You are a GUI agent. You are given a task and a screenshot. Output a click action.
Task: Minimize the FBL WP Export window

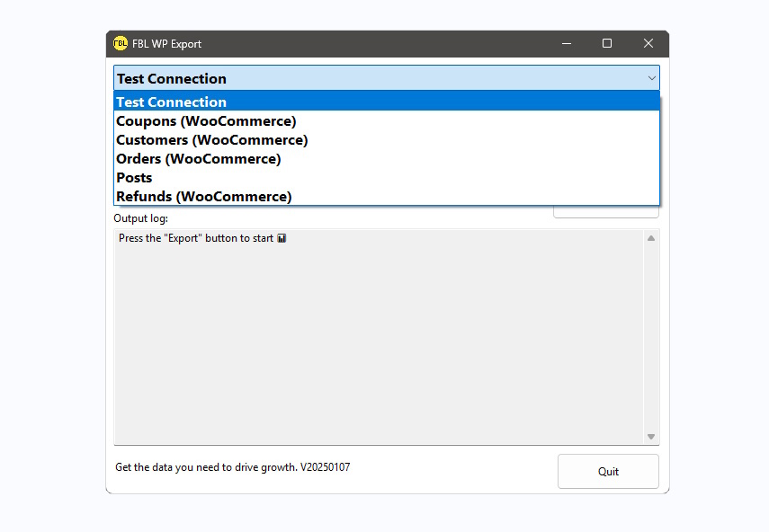pos(567,43)
